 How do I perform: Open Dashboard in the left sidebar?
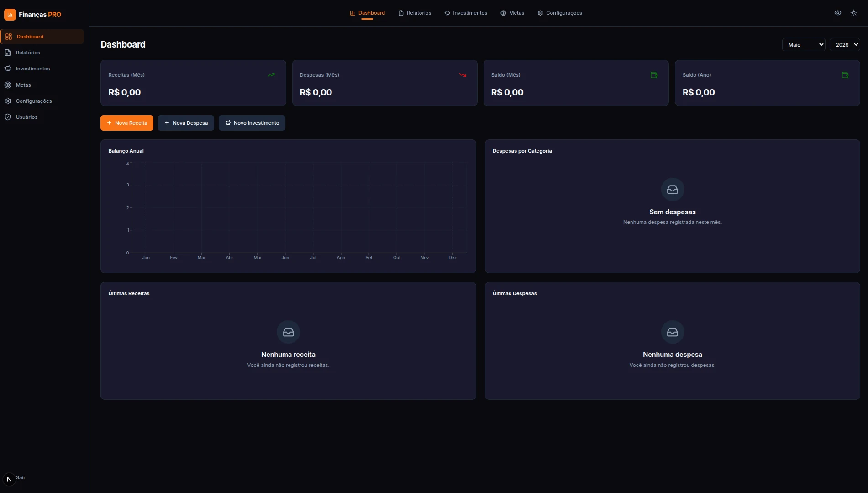coord(42,37)
